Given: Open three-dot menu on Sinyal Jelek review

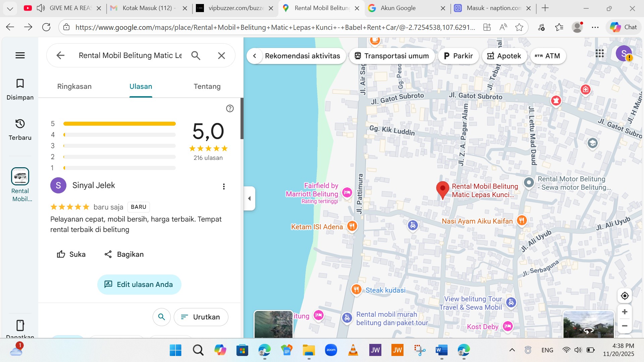Looking at the screenshot, I should click(x=224, y=187).
